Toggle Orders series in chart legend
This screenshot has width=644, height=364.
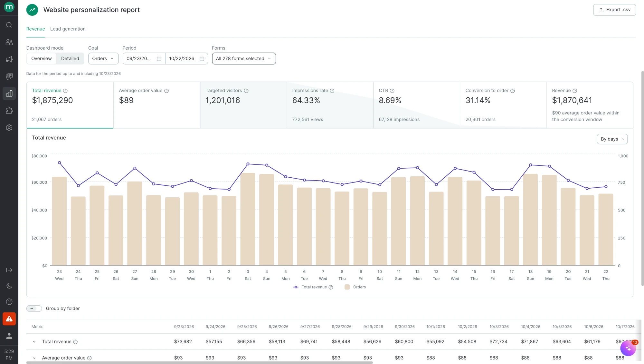[355, 287]
